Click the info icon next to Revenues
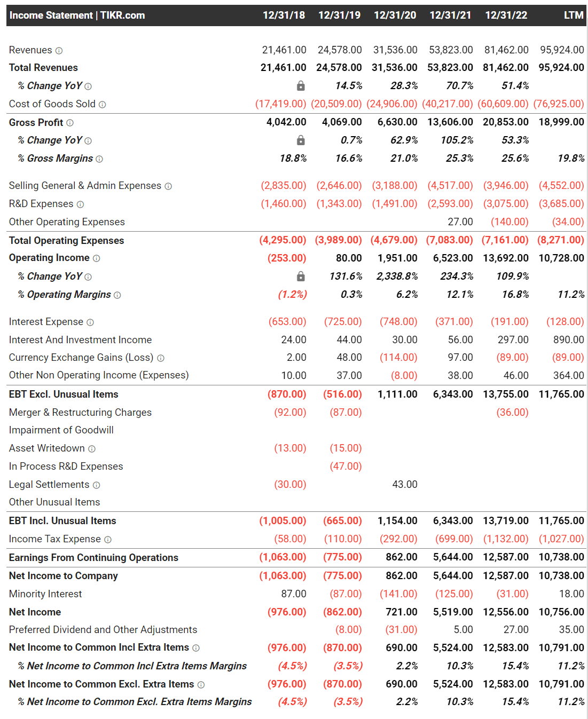Viewport: 588px width, 719px height. click(59, 51)
